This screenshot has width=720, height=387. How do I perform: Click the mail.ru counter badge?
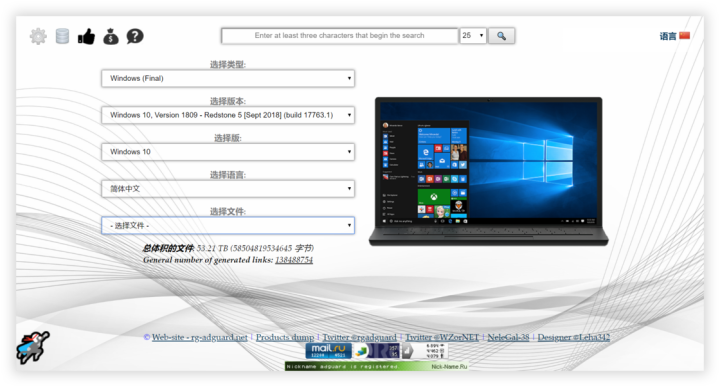pyautogui.click(x=329, y=351)
